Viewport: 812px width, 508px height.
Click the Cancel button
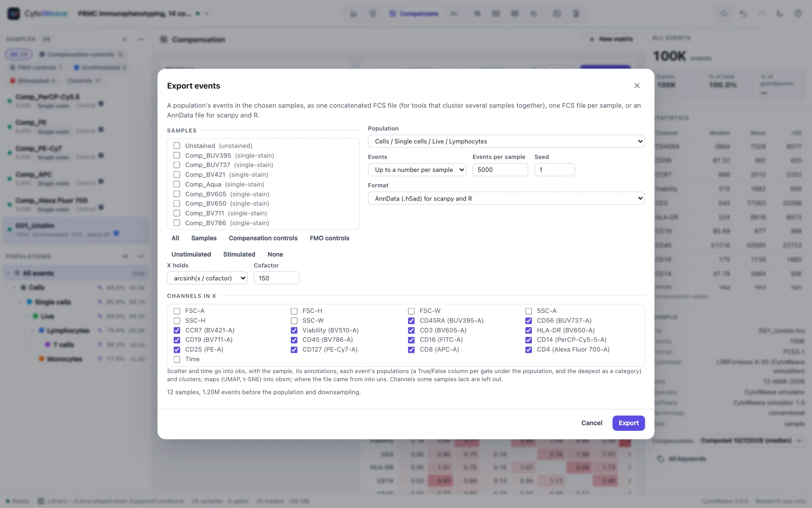tap(592, 423)
